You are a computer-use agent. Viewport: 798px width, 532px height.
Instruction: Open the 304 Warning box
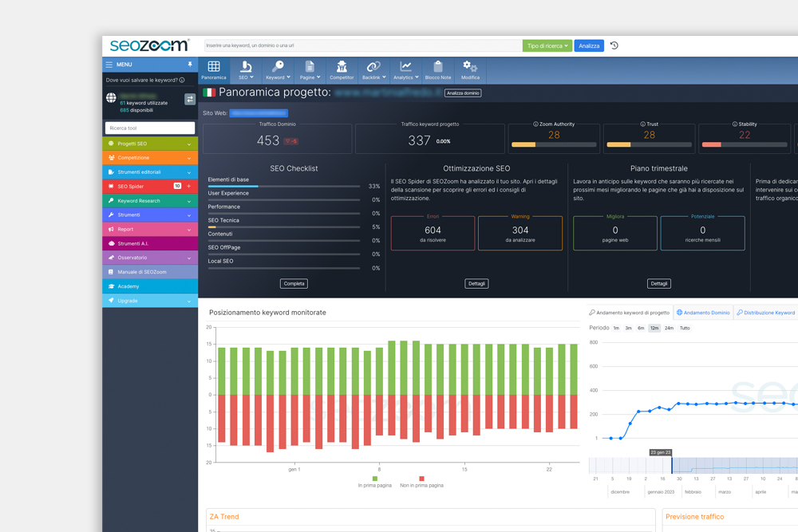(520, 234)
